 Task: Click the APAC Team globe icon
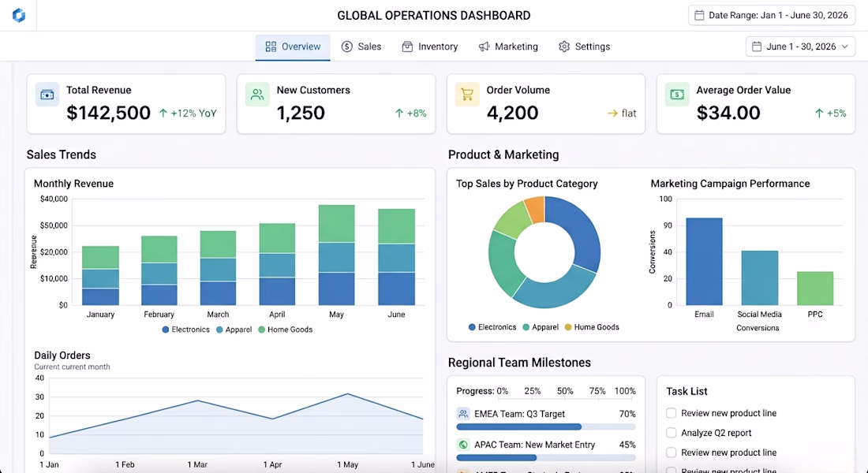pyautogui.click(x=463, y=445)
